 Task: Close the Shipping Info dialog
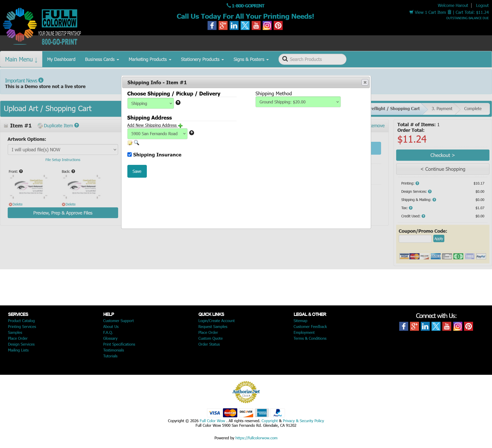click(x=365, y=82)
